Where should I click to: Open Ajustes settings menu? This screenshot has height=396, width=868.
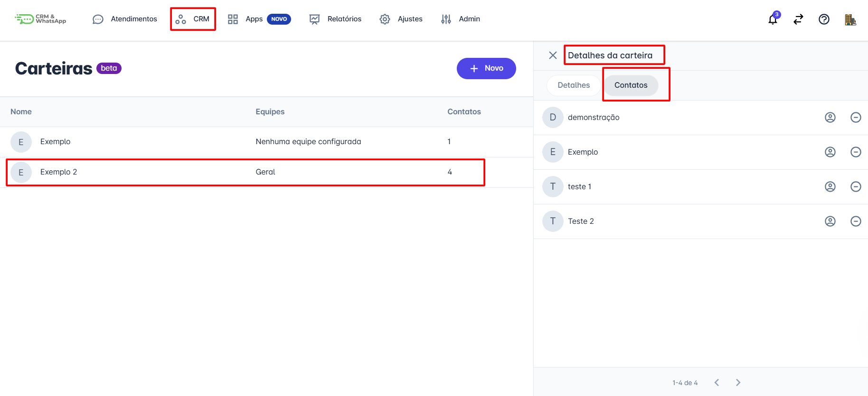401,19
